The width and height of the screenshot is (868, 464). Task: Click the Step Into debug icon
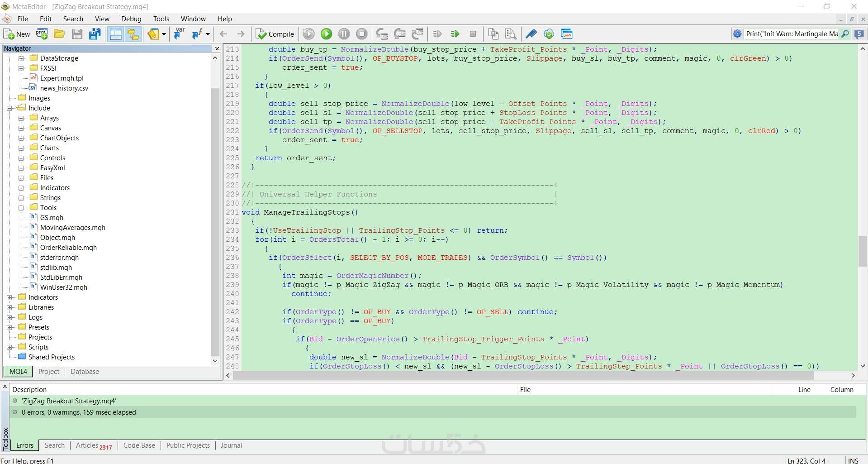(x=382, y=34)
